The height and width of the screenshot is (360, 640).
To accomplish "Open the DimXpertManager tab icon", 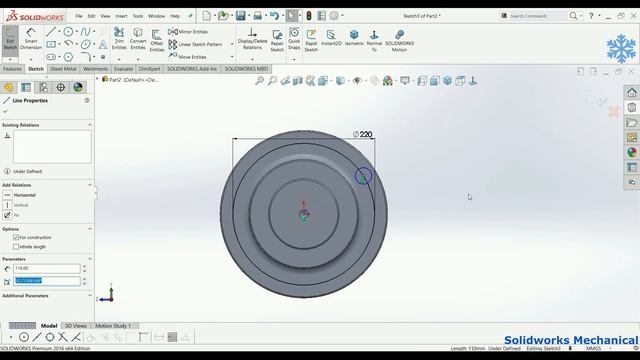I will click(60, 87).
